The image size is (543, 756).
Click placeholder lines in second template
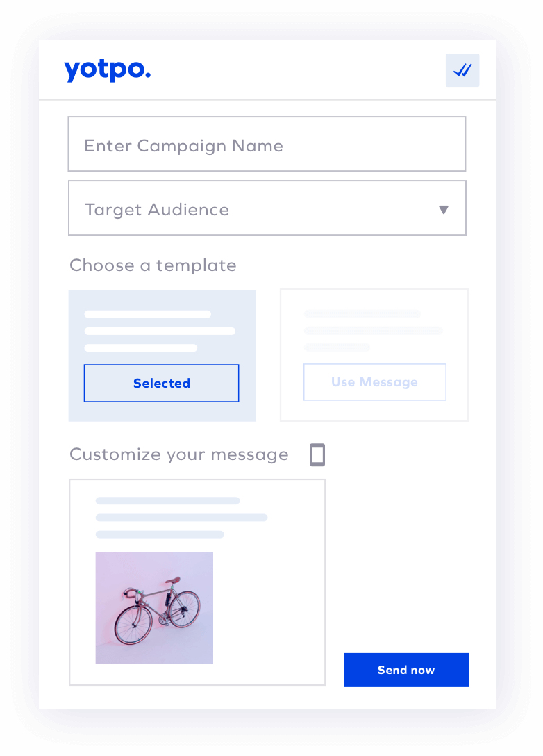click(374, 330)
